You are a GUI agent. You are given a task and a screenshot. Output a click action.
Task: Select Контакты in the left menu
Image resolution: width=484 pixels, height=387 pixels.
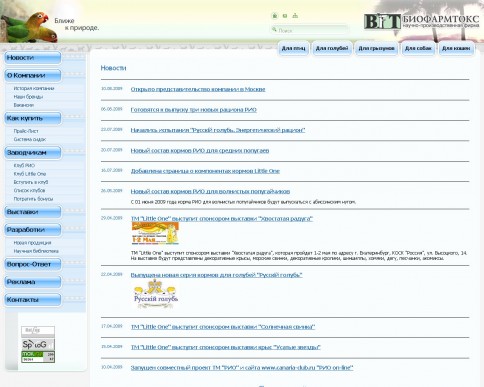click(x=33, y=300)
